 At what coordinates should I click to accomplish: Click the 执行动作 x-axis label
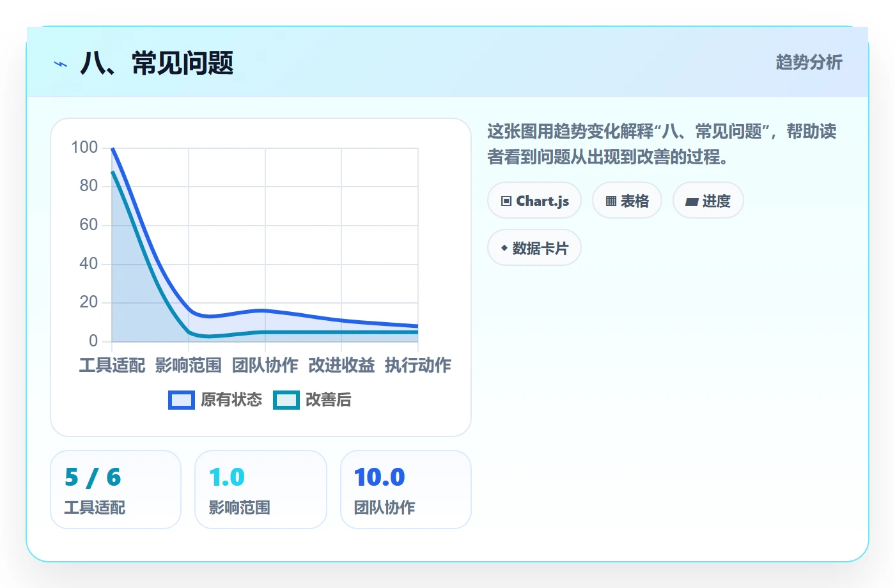(x=418, y=365)
